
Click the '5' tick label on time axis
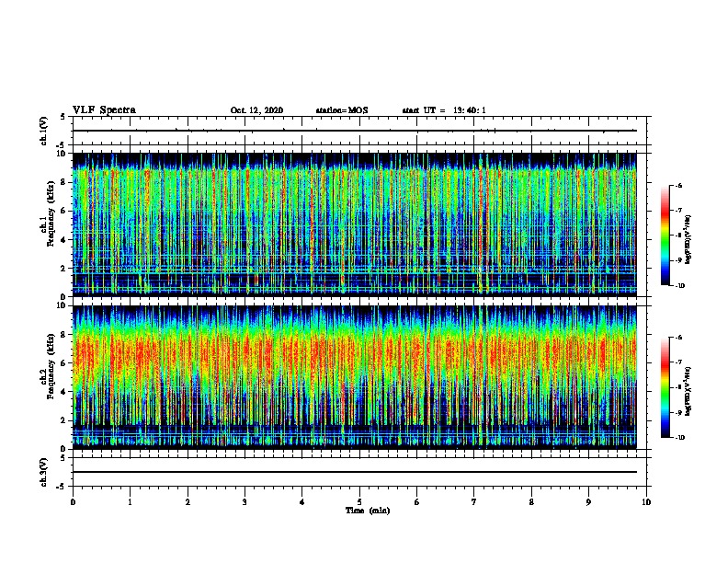pyautogui.click(x=359, y=502)
